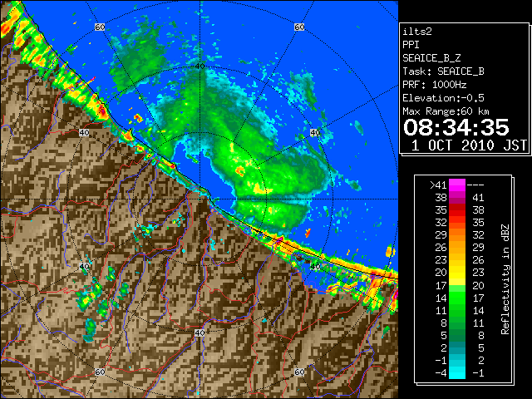The height and width of the screenshot is (399, 532).
Task: Pick the cyan -4 to -1 dBZ band
Action: (457, 372)
